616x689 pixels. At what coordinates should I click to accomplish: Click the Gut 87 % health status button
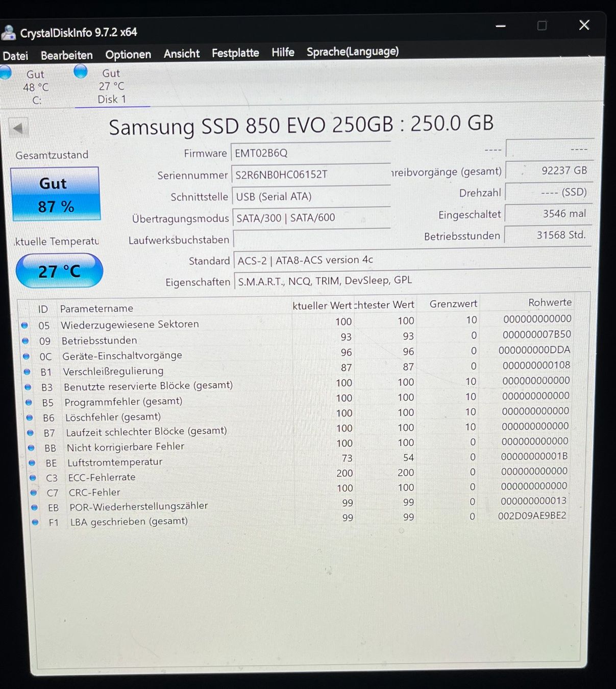(x=56, y=194)
